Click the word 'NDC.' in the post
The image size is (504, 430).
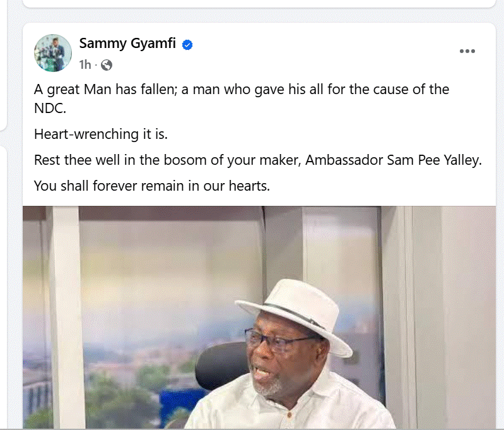[x=50, y=109]
